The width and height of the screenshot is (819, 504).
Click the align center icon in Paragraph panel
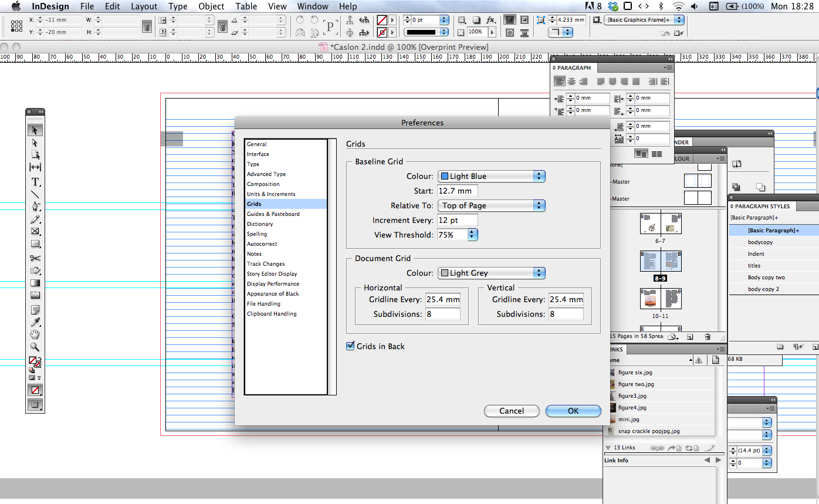coord(571,82)
